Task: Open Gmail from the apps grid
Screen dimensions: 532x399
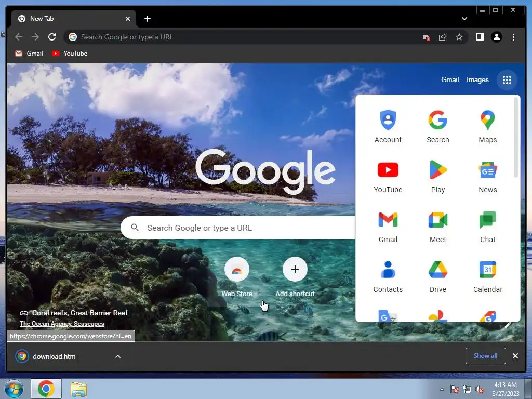Action: 388,226
